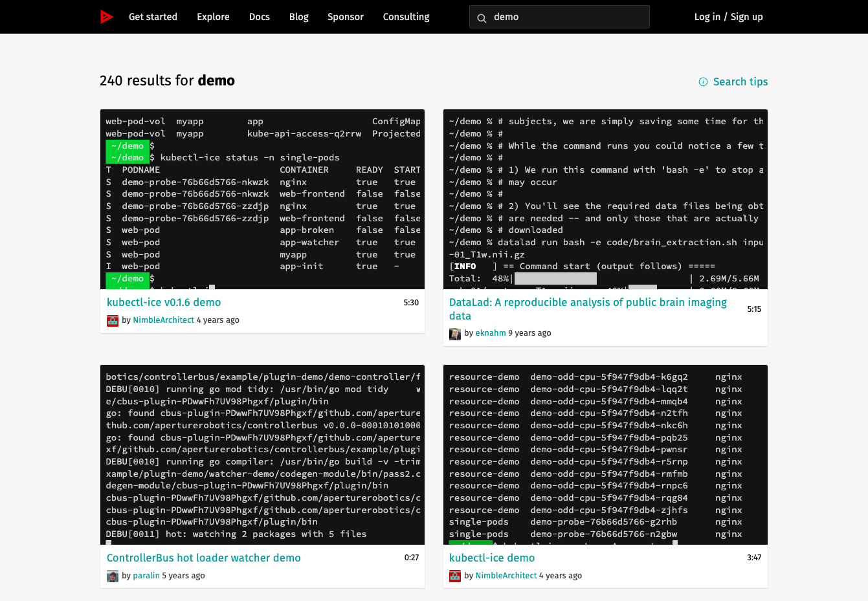Click '9 years ago' under DataLad
Image resolution: width=868 pixels, height=601 pixels.
530,333
